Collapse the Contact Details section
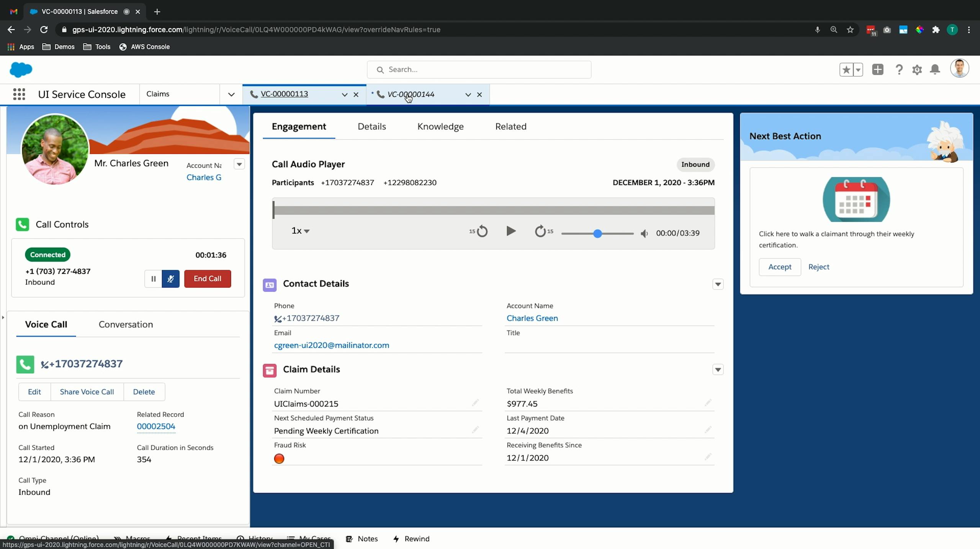 (718, 284)
